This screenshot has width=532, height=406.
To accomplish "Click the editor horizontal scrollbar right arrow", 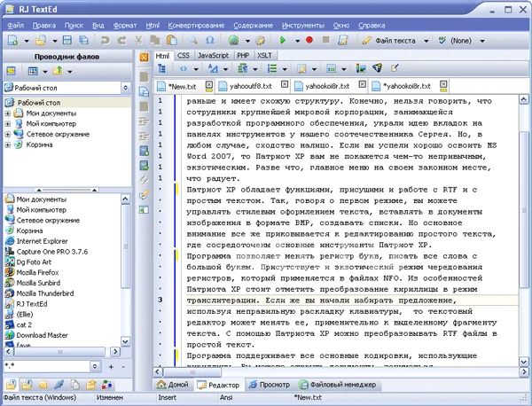I will click(524, 372).
